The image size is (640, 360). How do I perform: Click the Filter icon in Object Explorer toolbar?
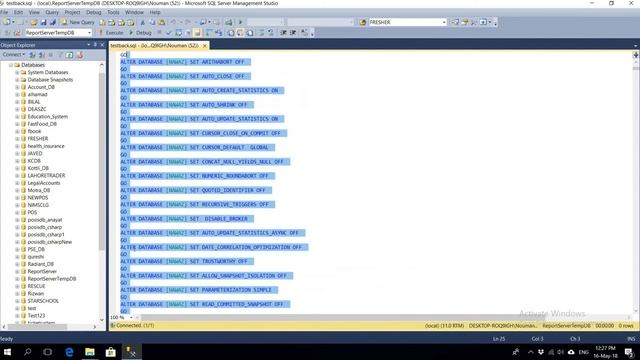point(60,55)
